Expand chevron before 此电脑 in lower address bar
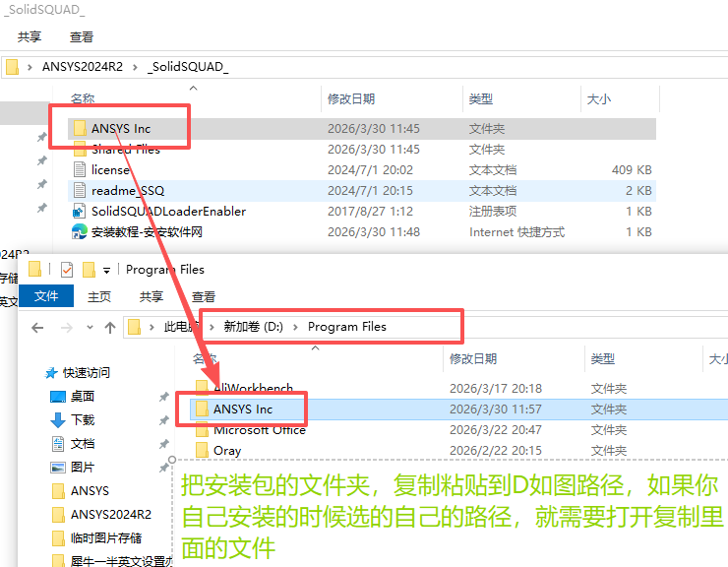 (152, 327)
